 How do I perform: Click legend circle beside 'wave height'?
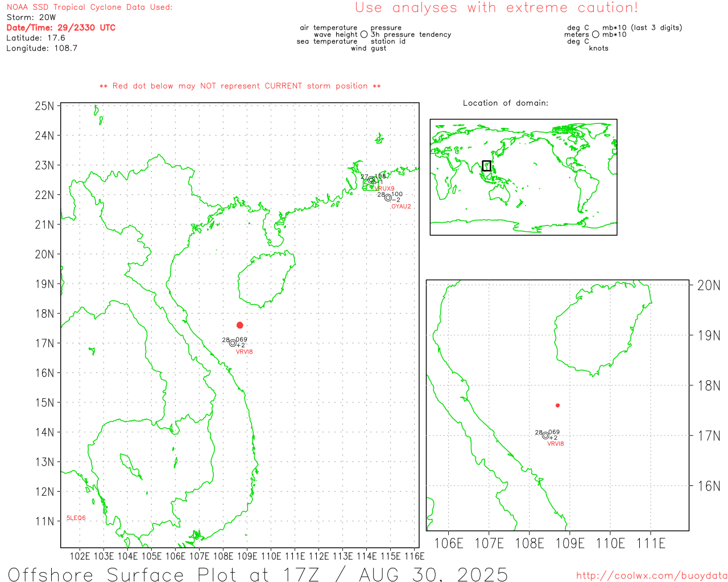pos(364,35)
